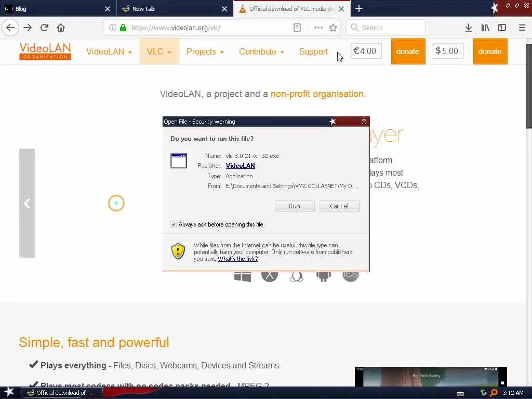
Task: Click the application file icon in dialog
Action: [x=179, y=161]
